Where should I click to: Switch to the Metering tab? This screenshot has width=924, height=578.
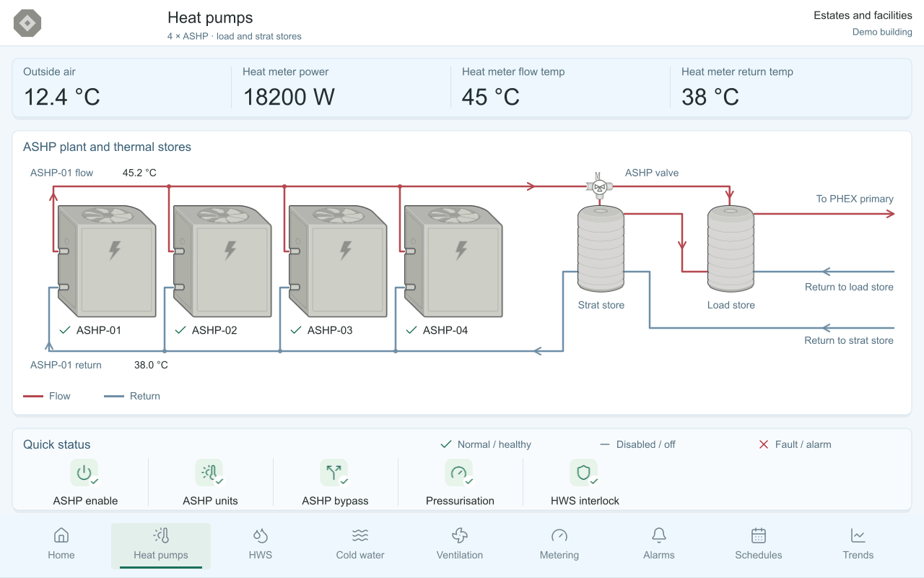559,545
